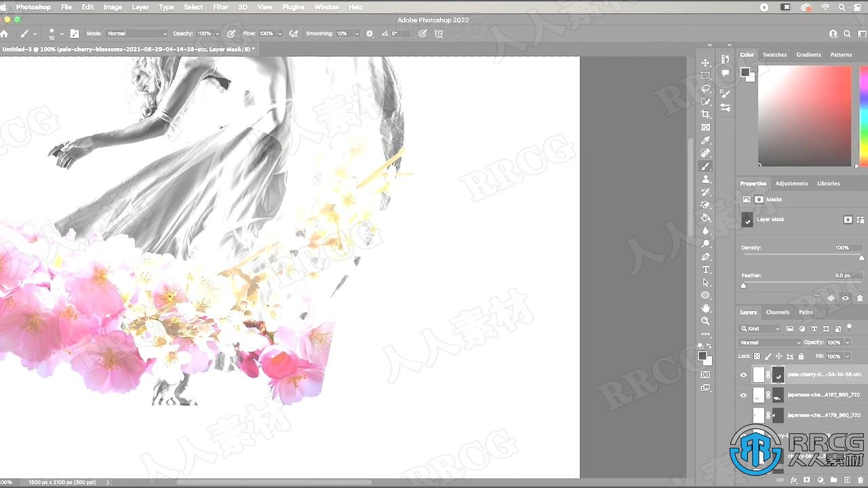
Task: Toggle mask visibility eye in Properties
Action: [x=845, y=298]
